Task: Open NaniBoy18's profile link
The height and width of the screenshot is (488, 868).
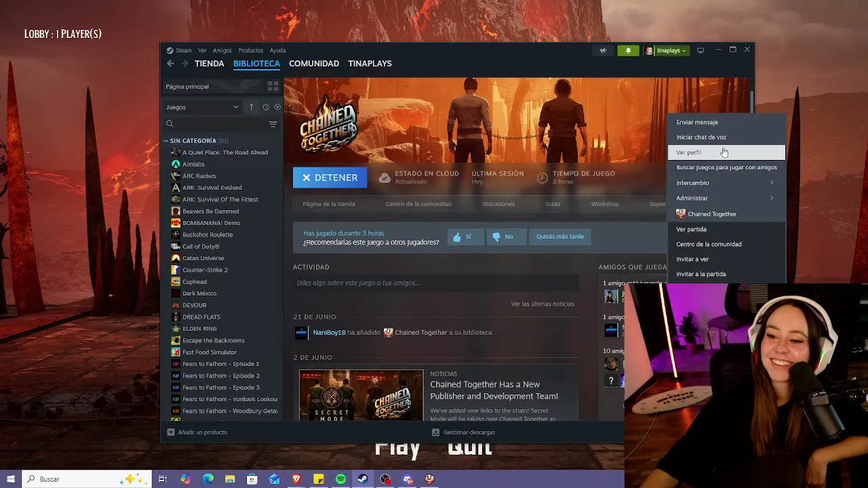Action: coord(330,333)
